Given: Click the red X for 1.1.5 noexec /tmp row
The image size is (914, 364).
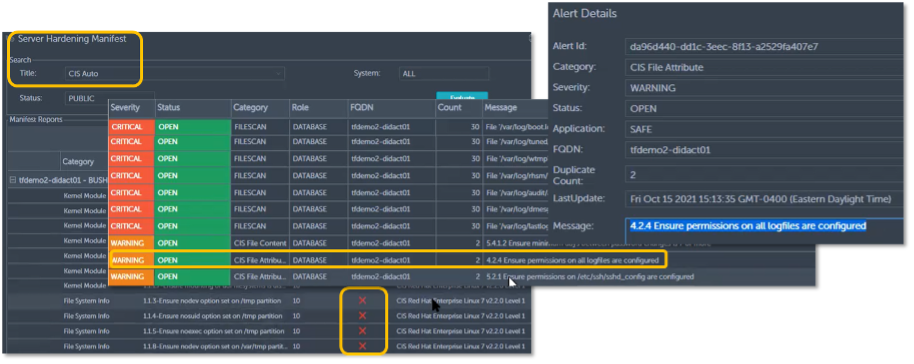Looking at the screenshot, I should (x=362, y=331).
